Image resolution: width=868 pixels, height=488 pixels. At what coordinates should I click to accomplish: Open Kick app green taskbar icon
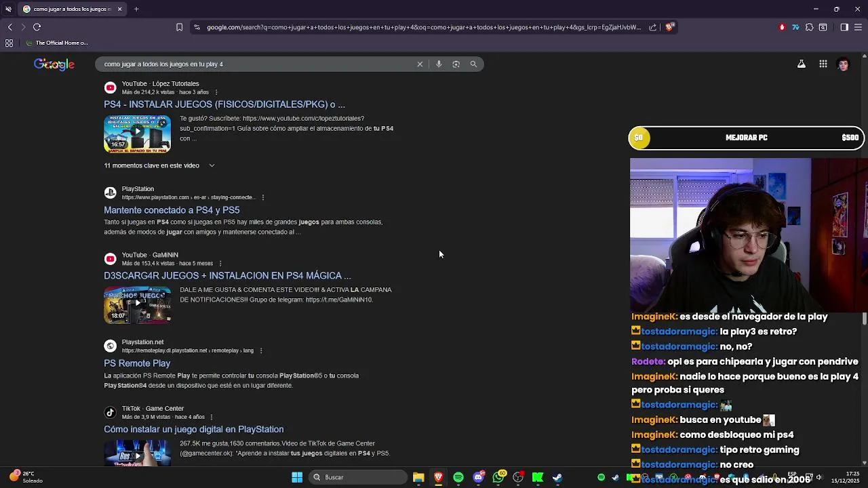pos(538,477)
